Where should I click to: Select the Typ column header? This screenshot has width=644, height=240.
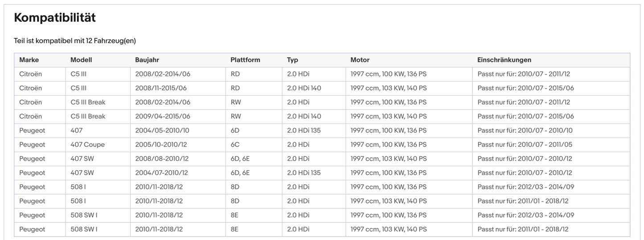pos(293,60)
